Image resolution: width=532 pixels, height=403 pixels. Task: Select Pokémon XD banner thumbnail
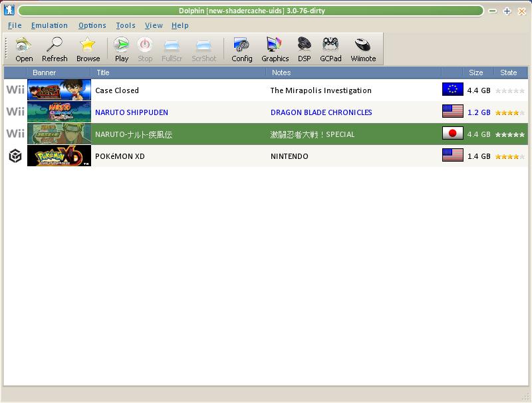(x=59, y=156)
